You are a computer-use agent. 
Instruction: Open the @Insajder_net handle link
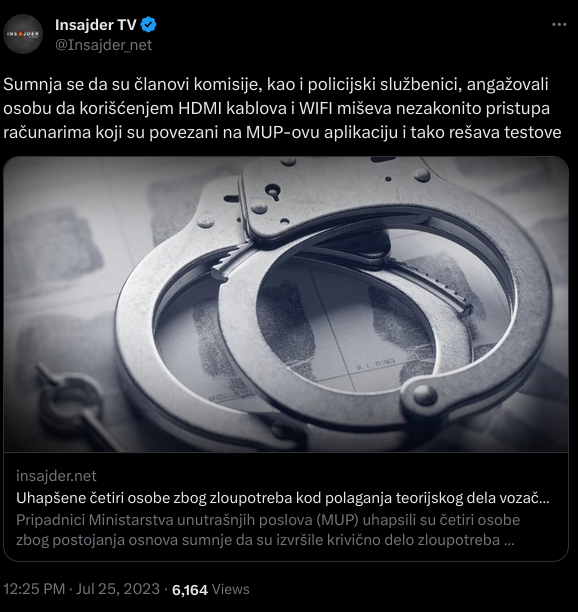(103, 45)
